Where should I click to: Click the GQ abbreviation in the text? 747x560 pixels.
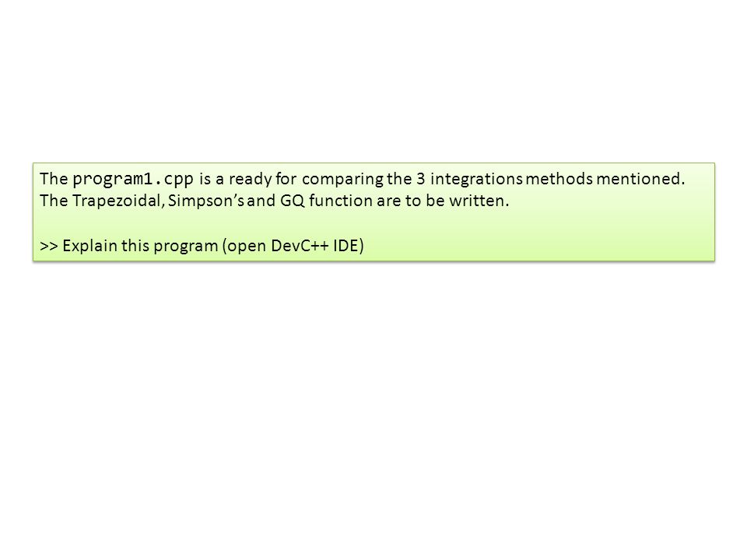pyautogui.click(x=292, y=201)
